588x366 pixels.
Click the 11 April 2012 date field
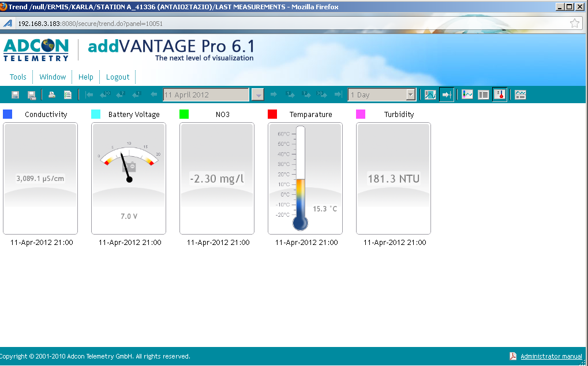206,95
